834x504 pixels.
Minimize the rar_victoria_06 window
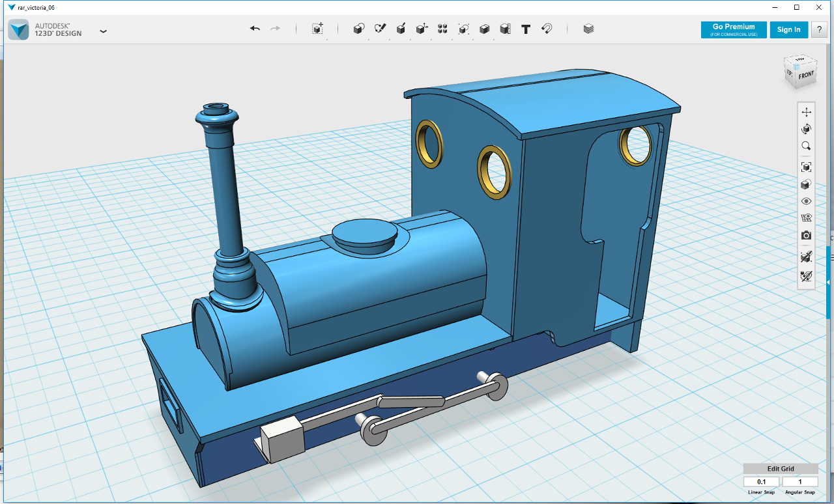point(775,7)
